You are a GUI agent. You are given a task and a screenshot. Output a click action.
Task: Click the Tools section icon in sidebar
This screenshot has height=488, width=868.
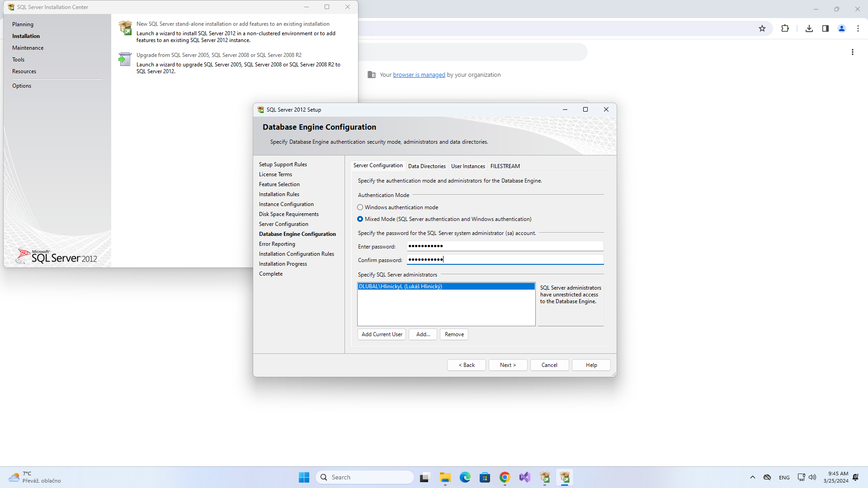18,59
